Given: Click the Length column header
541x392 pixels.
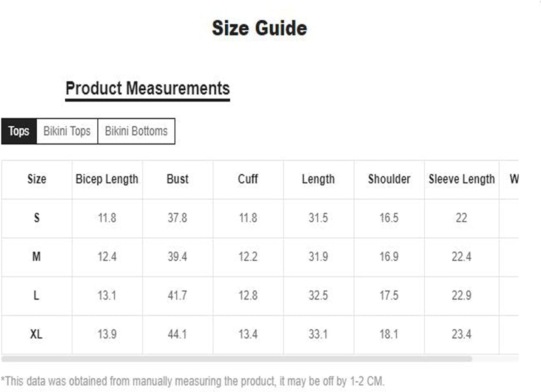Looking at the screenshot, I should (318, 179).
